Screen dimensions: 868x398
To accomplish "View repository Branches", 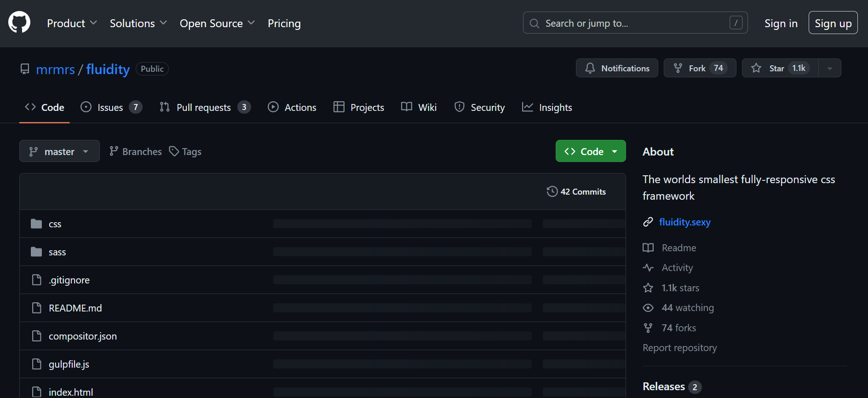I will click(x=136, y=151).
